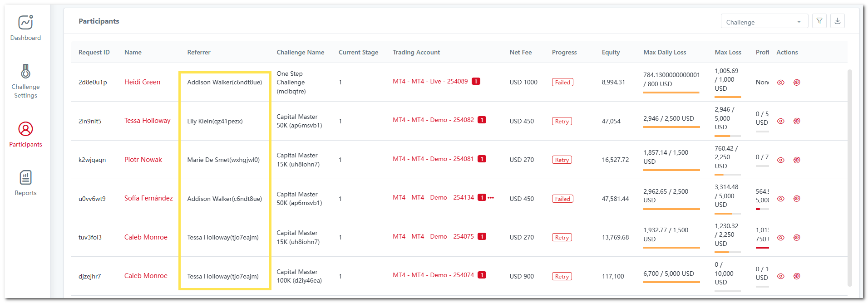Click the Net Fee column header
Viewport: 868px width, 303px height.
click(520, 52)
